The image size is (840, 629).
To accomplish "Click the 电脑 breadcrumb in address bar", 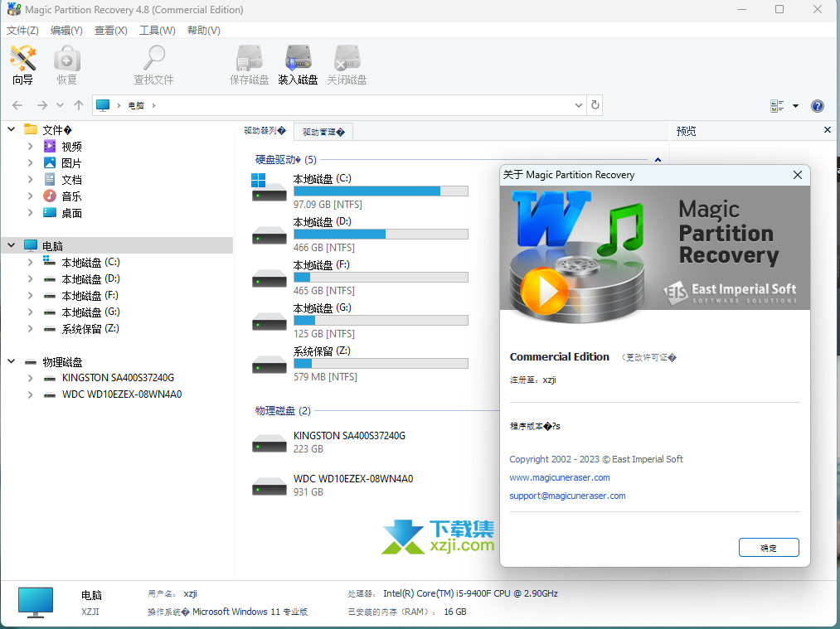I will [136, 105].
